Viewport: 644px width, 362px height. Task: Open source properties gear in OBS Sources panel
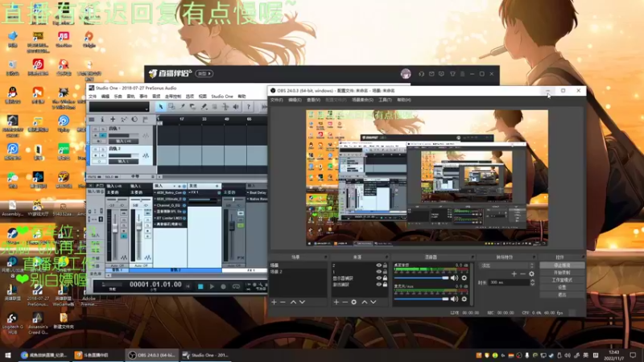pos(354,302)
